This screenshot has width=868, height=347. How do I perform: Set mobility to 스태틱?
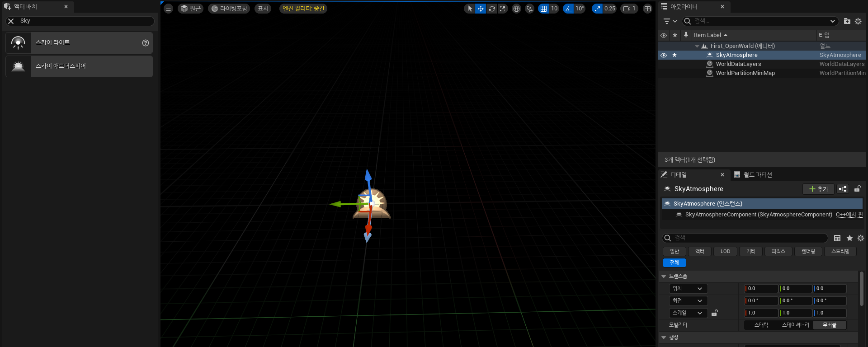[x=761, y=325]
